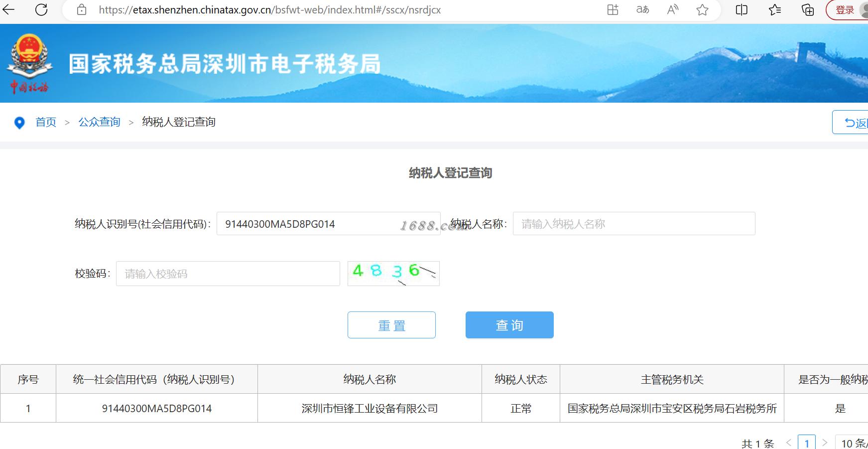This screenshot has height=449, width=868.
Task: Click the 纳税人名称 table column header
Action: pyautogui.click(x=370, y=379)
